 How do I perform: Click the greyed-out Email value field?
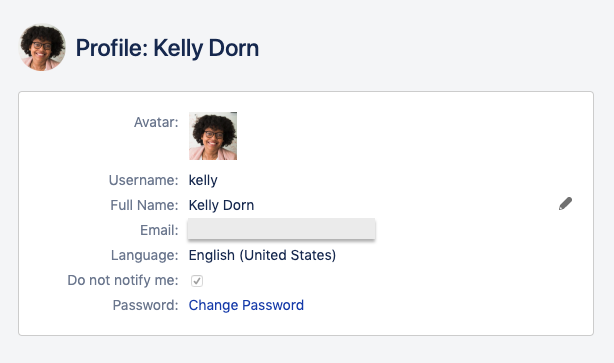282,229
